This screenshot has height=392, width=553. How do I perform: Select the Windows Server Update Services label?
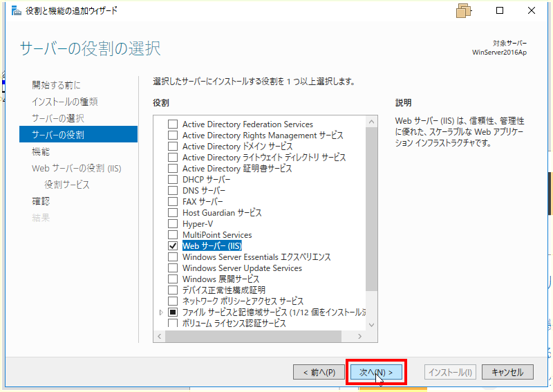[x=243, y=268]
